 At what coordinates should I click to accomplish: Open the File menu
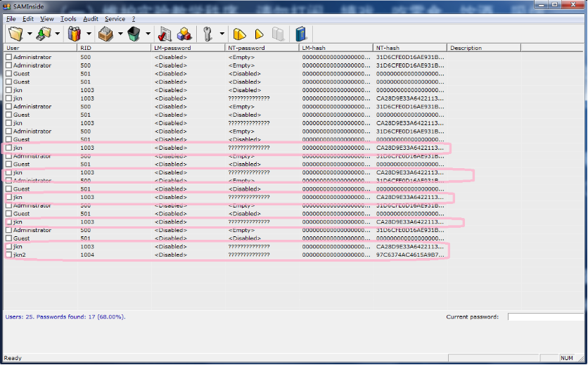[11, 19]
